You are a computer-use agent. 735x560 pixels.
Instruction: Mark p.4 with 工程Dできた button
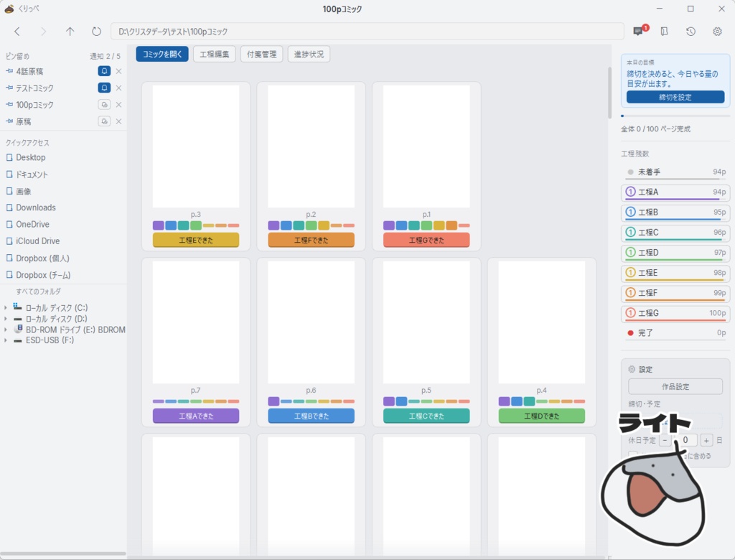tap(542, 416)
